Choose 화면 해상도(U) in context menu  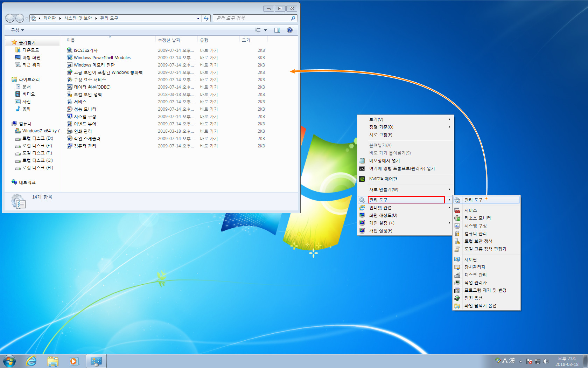[405, 215]
